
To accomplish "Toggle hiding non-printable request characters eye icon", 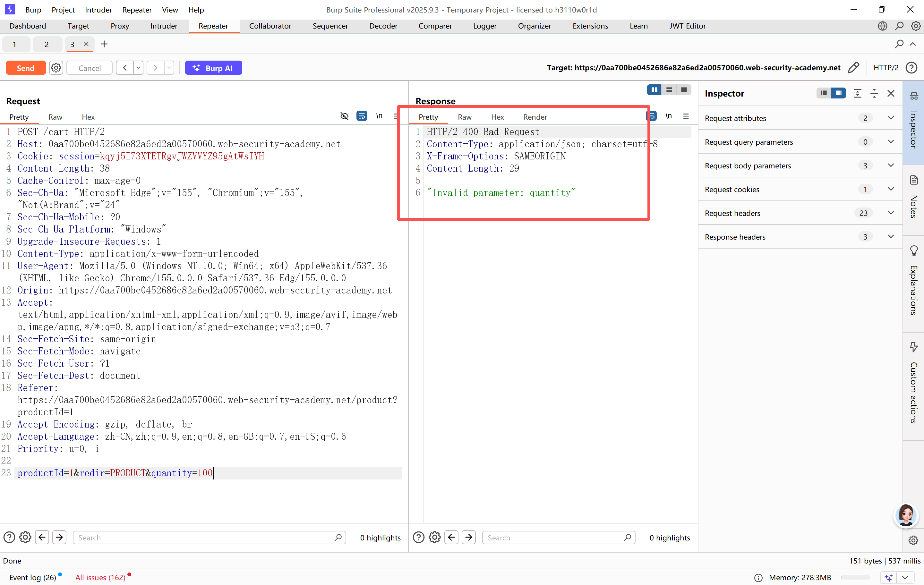I will 344,116.
